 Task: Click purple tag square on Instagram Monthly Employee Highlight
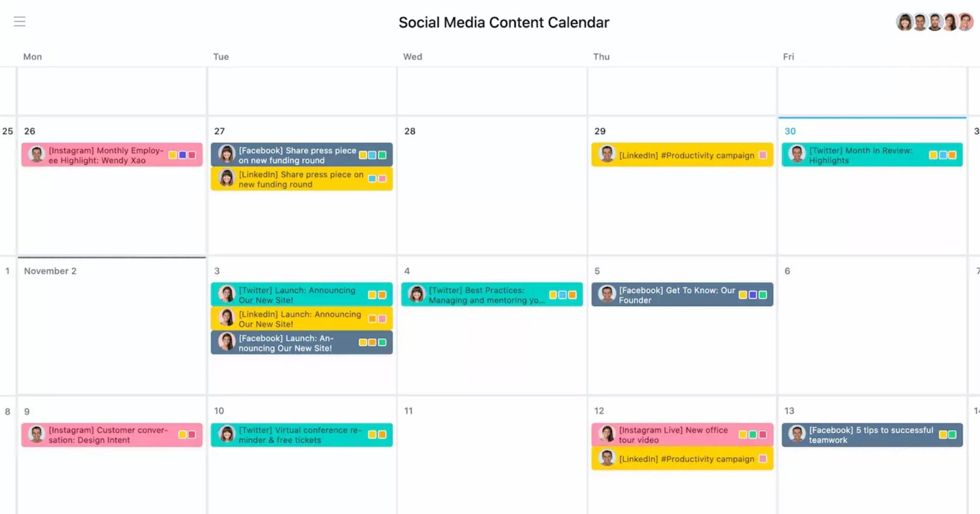click(183, 155)
